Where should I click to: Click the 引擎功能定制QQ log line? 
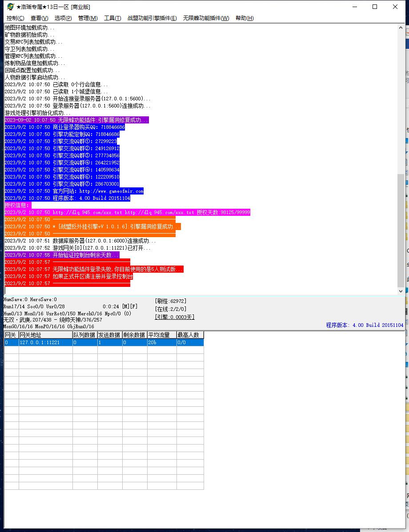pyautogui.click(x=62, y=134)
